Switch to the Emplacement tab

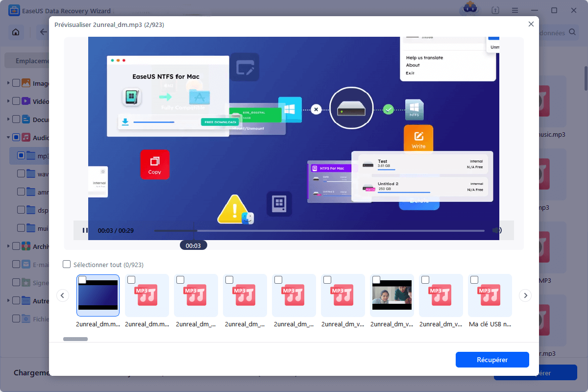pos(29,61)
